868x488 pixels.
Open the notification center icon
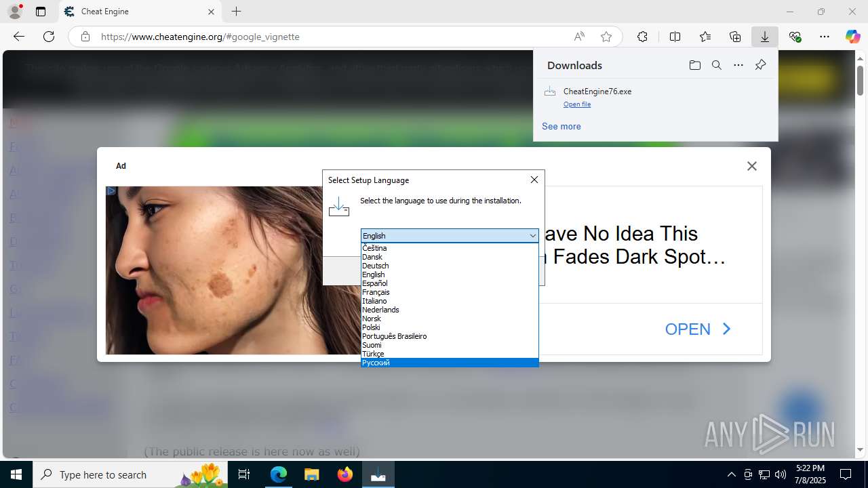pyautogui.click(x=846, y=474)
